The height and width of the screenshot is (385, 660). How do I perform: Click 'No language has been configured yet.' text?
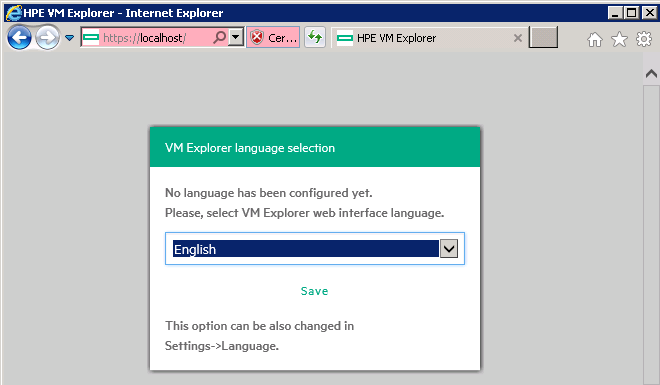(x=269, y=193)
